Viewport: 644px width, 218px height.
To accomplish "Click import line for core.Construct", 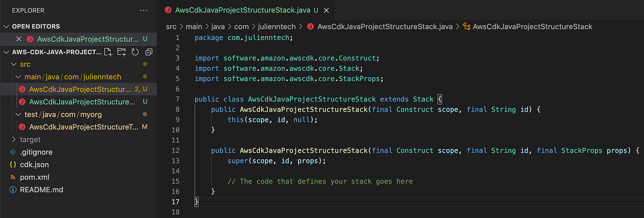I will (x=287, y=58).
